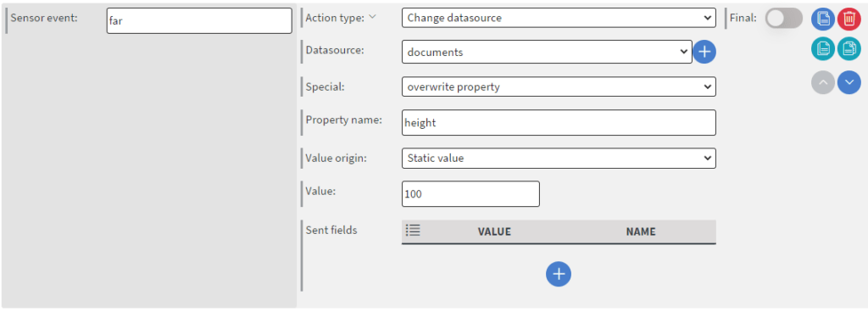Click the VALUE column header
This screenshot has width=868, height=312.
494,231
